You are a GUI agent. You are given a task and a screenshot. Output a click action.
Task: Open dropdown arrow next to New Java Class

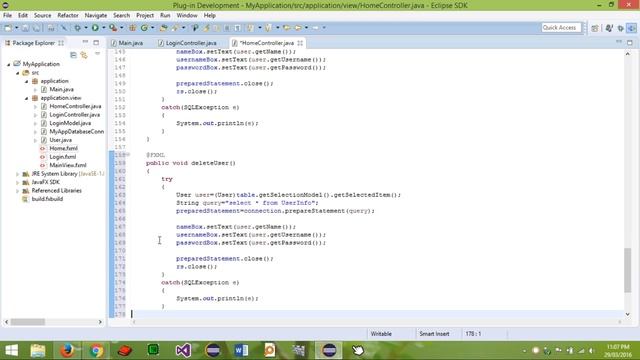coord(153,28)
